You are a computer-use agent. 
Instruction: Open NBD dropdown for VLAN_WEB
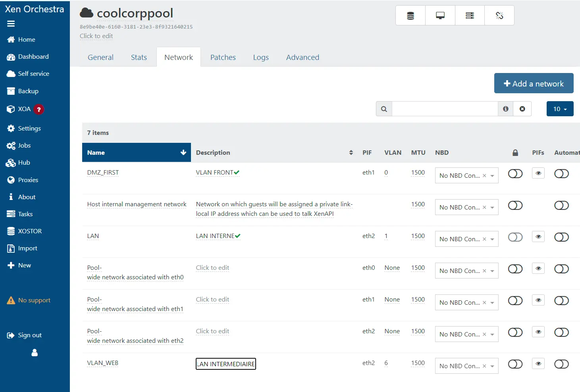coord(492,366)
